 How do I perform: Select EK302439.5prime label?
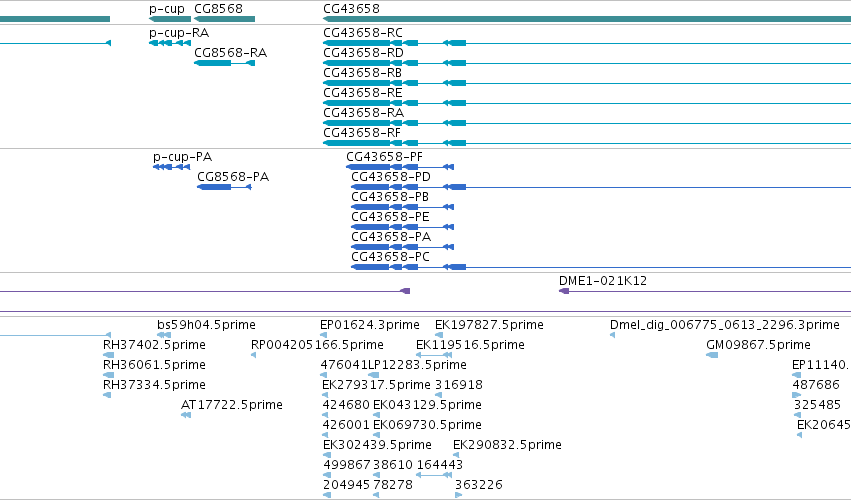[377, 445]
